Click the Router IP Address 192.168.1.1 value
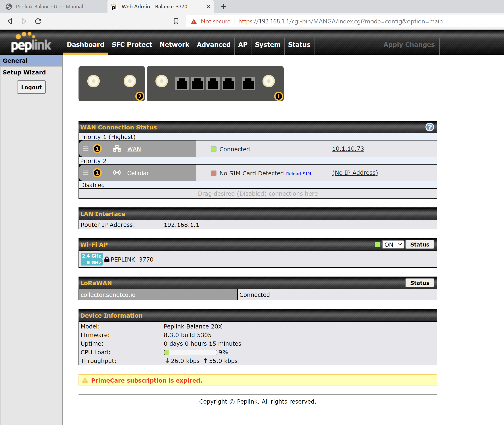Viewport: 504px width, 425px height. click(x=181, y=225)
